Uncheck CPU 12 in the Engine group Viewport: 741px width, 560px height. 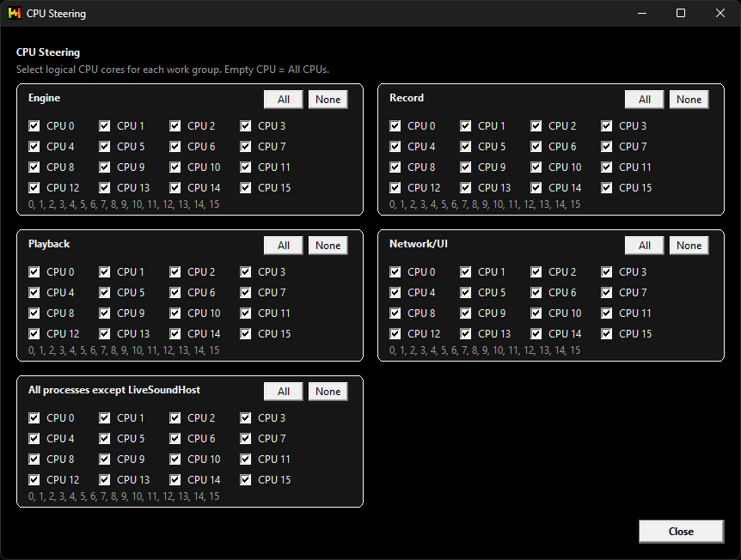(x=34, y=188)
